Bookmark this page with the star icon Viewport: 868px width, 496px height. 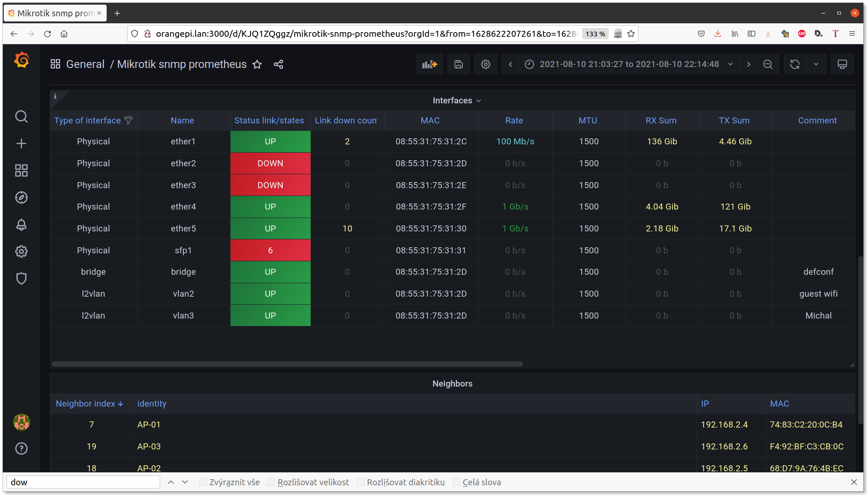tap(631, 34)
